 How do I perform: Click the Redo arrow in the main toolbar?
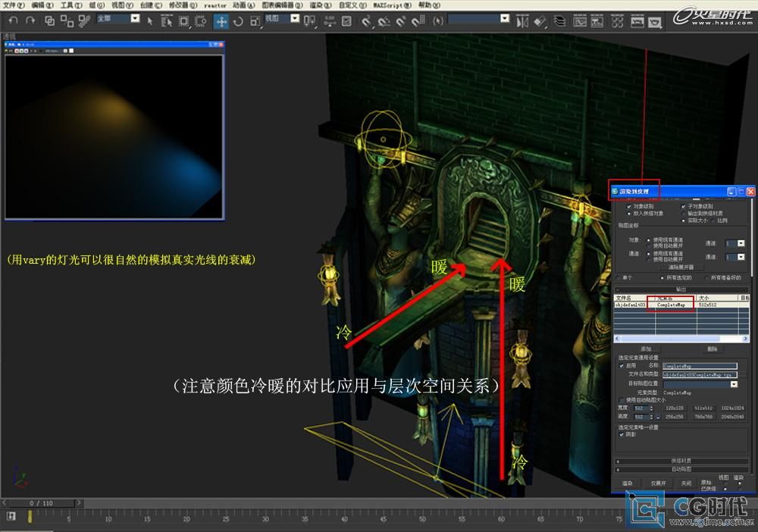tap(30, 20)
